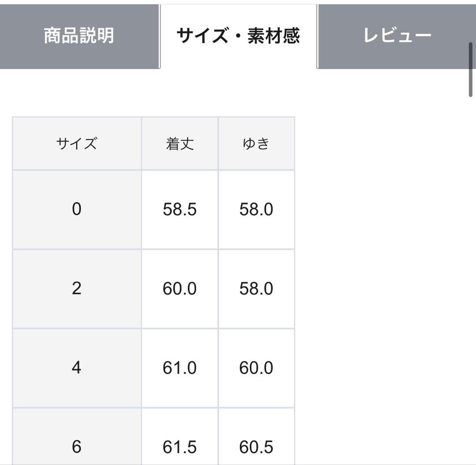Select size 0 in the table

[77, 209]
